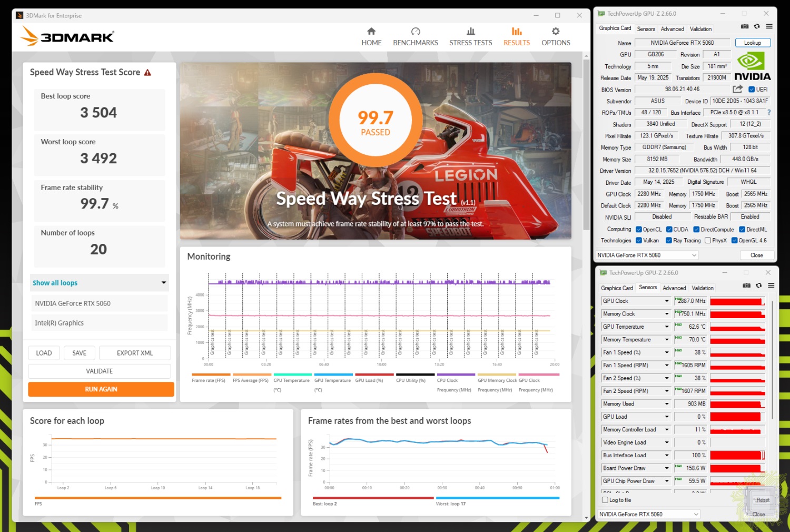Image resolution: width=790 pixels, height=532 pixels.
Task: Refresh the GPU-Z Sensors window
Action: tap(759, 285)
